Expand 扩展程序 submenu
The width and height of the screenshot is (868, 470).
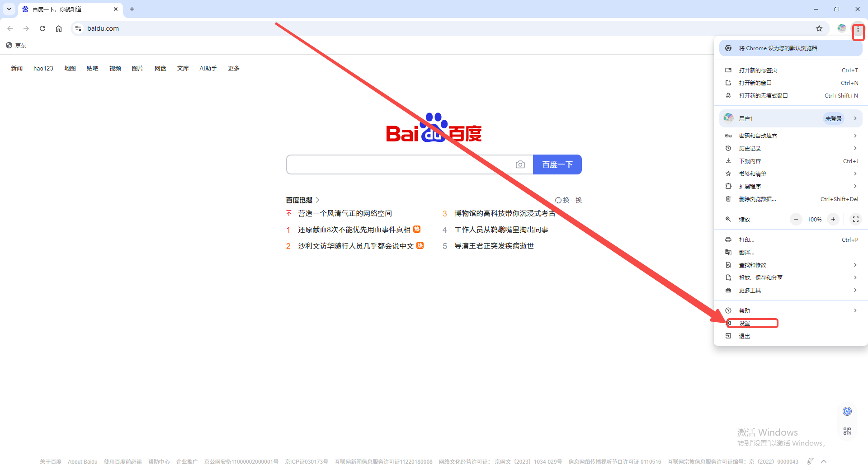(x=791, y=186)
